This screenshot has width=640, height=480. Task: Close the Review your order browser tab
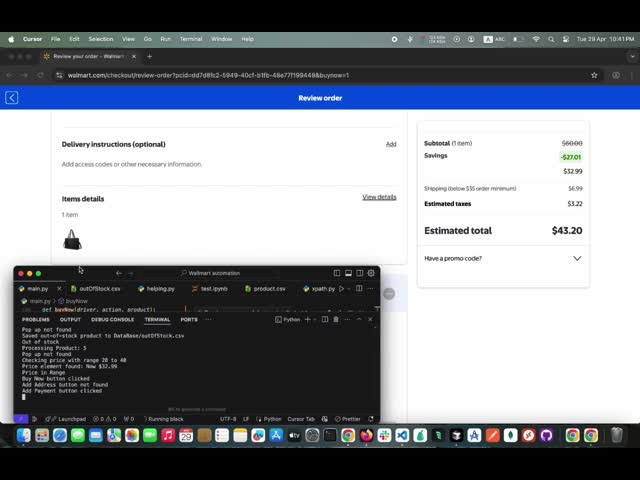134,56
